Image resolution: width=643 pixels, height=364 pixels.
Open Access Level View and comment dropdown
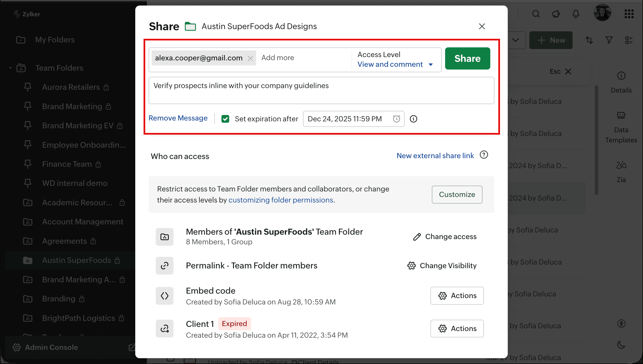[395, 64]
